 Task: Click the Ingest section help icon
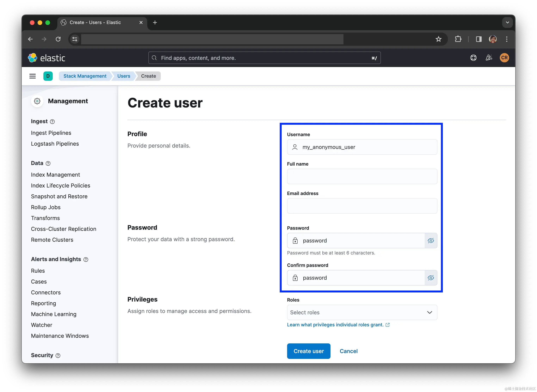[x=52, y=122]
